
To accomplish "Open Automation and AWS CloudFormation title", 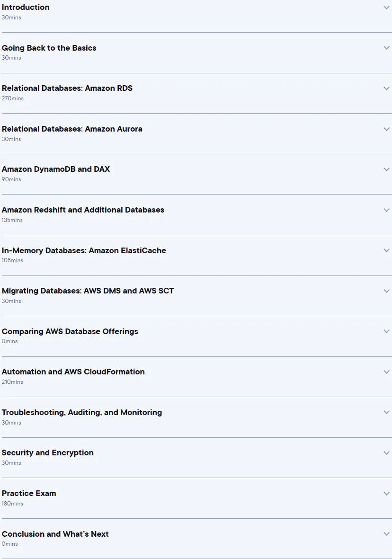I will 73,372.
